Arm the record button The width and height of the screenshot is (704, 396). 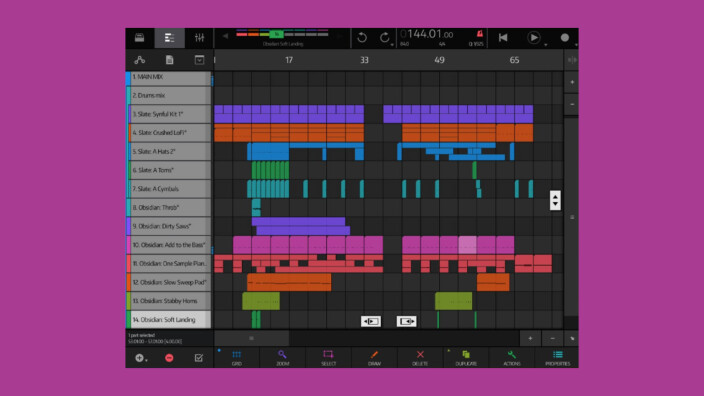tap(565, 38)
